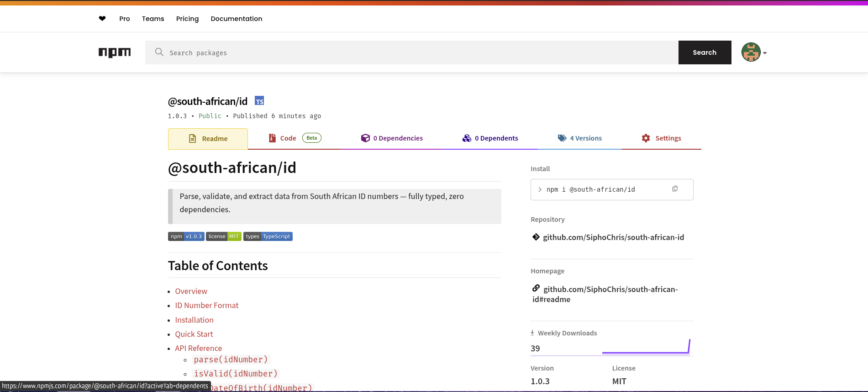Expand the avatar dropdown arrow

[x=765, y=53]
